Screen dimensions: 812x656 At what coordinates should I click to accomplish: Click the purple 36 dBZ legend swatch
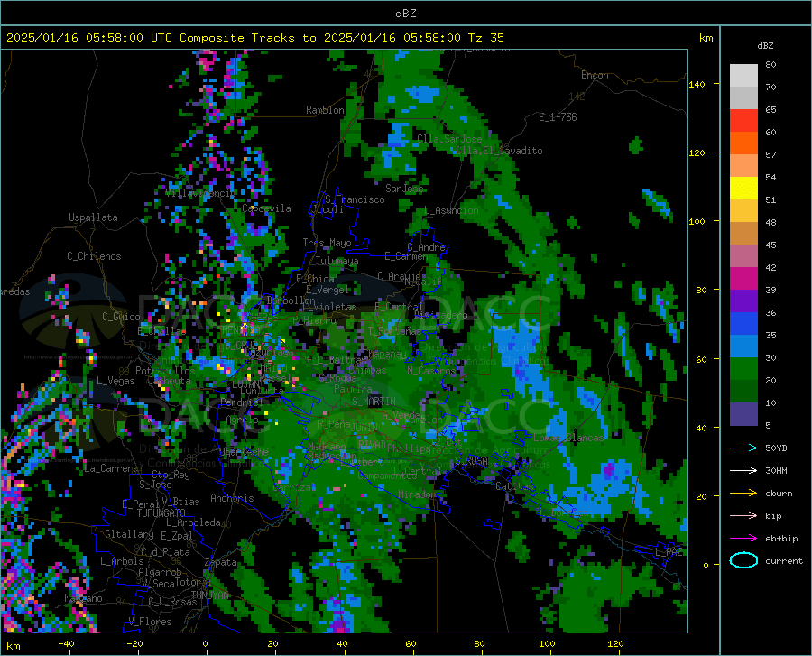743,301
